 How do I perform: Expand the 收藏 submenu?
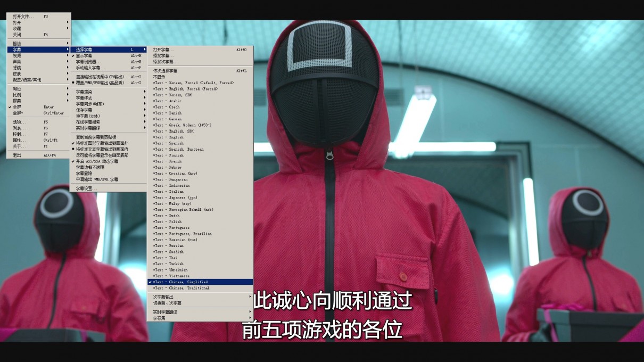(x=39, y=28)
